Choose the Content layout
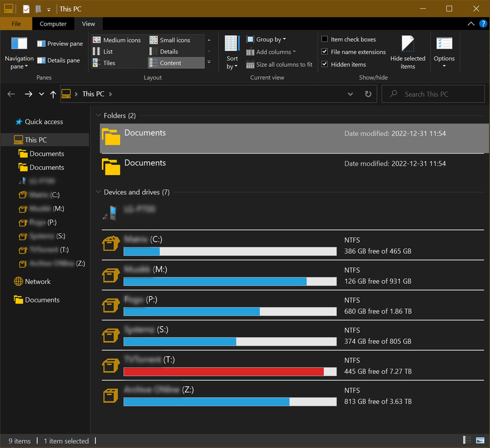 pyautogui.click(x=176, y=63)
